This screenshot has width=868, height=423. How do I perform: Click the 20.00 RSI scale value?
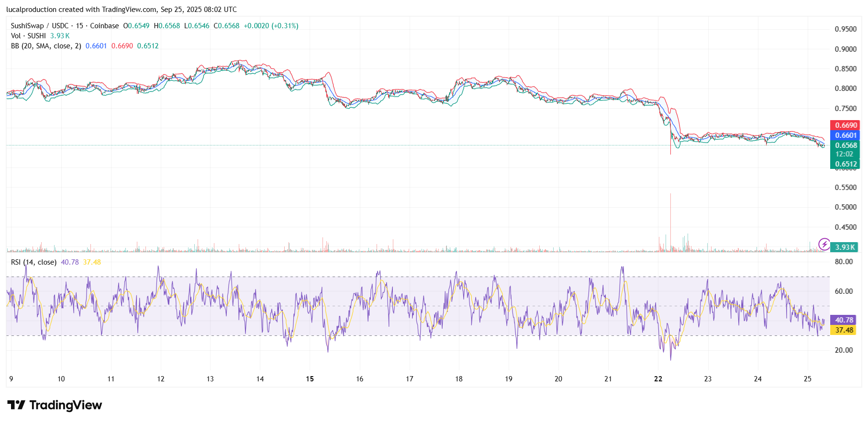point(844,350)
